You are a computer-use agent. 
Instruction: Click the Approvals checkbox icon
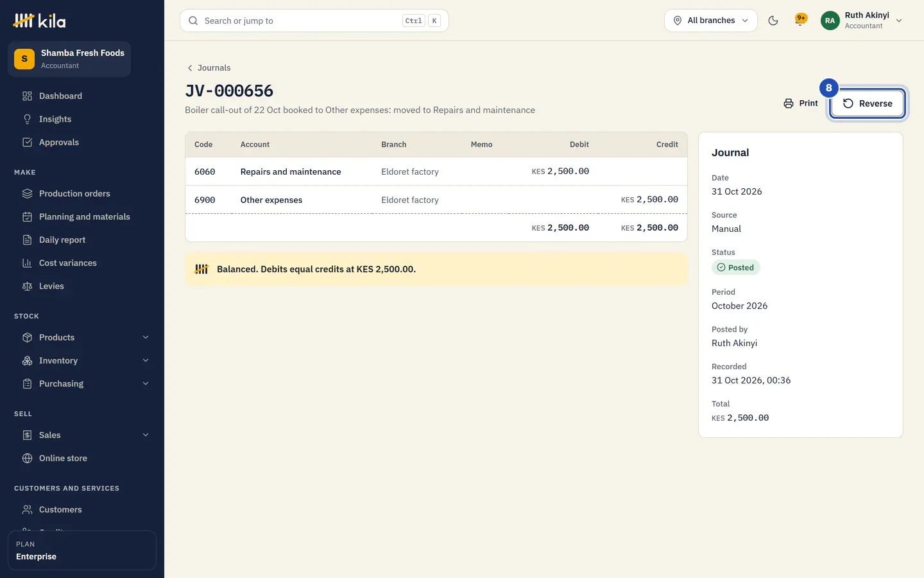click(27, 142)
